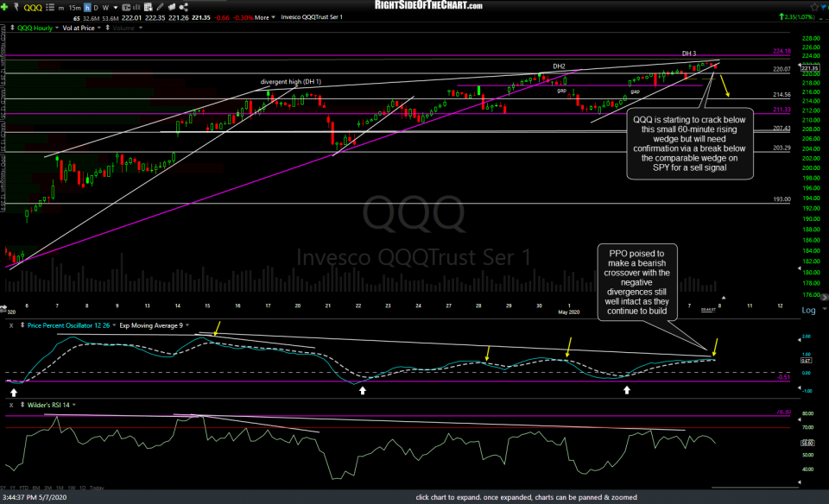Screen dimensions: 829x504
Task: Click the chart snapshot icon
Action: coord(147,7)
